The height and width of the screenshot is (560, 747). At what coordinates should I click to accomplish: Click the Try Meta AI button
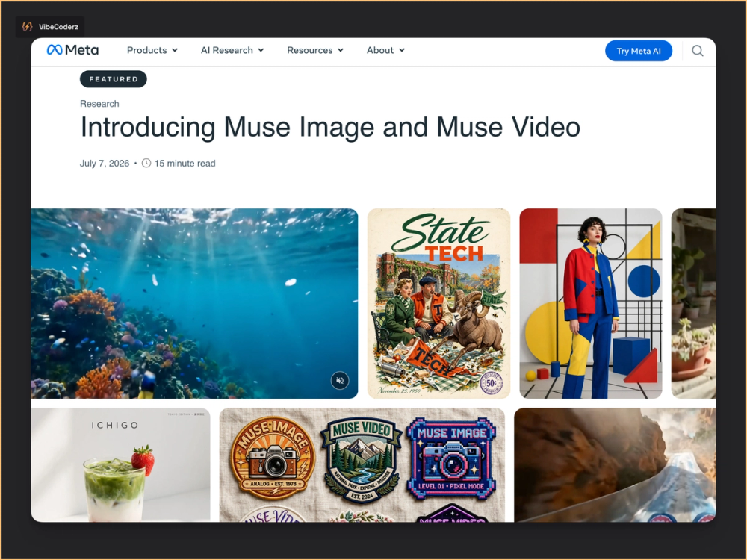pyautogui.click(x=639, y=51)
